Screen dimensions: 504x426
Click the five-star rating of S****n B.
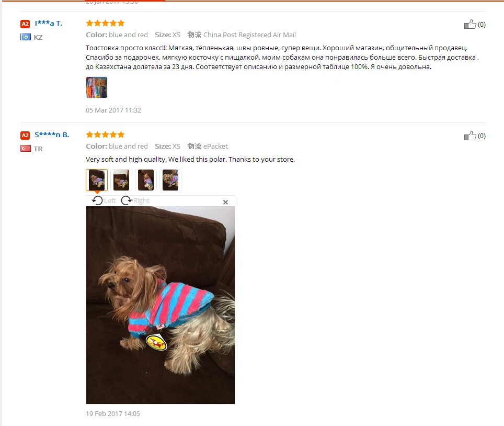[x=105, y=134]
